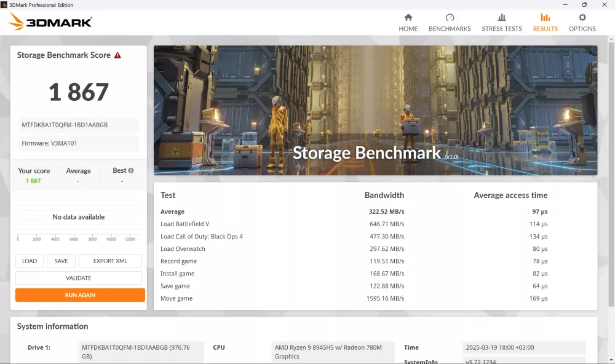The image size is (615, 364).
Task: Click the VALIDATE button
Action: click(79, 278)
